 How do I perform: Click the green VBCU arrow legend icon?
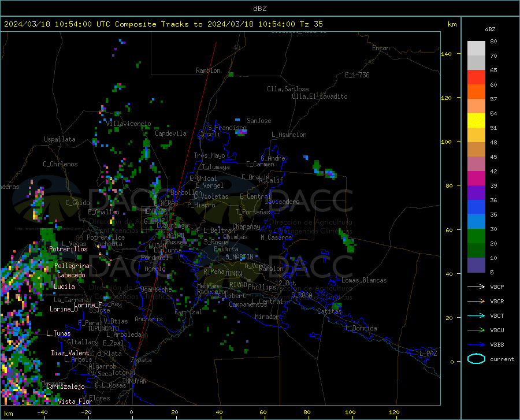(476, 330)
